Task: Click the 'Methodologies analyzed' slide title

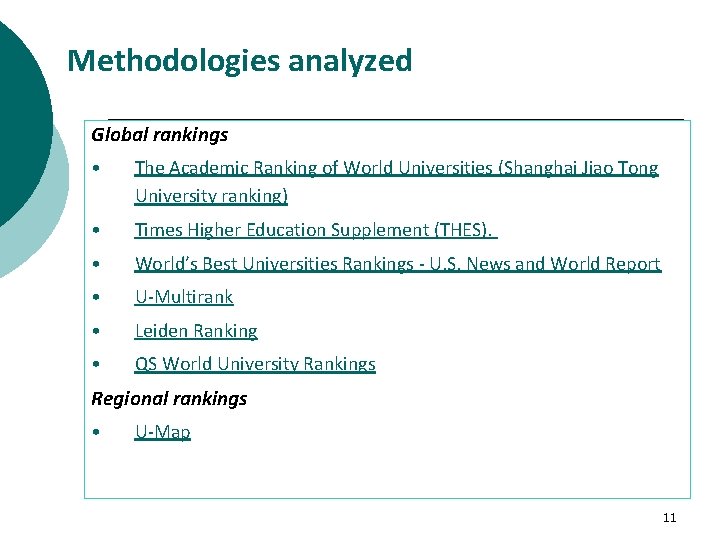Action: (x=239, y=62)
